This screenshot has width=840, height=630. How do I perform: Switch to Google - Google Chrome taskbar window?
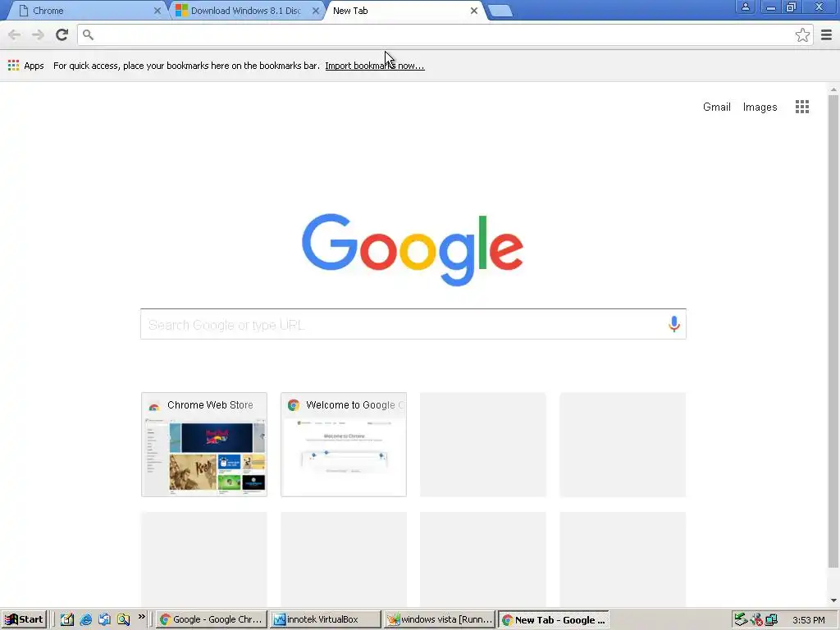click(x=211, y=620)
